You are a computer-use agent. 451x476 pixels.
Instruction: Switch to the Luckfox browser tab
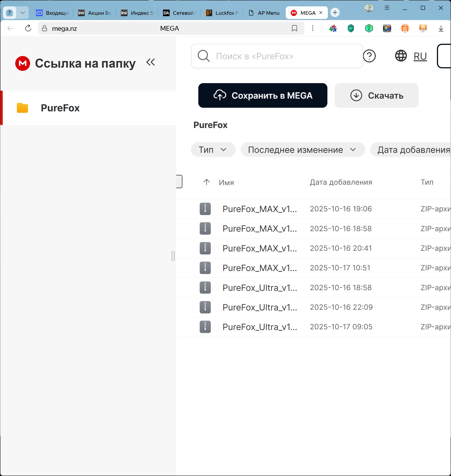pyautogui.click(x=222, y=13)
